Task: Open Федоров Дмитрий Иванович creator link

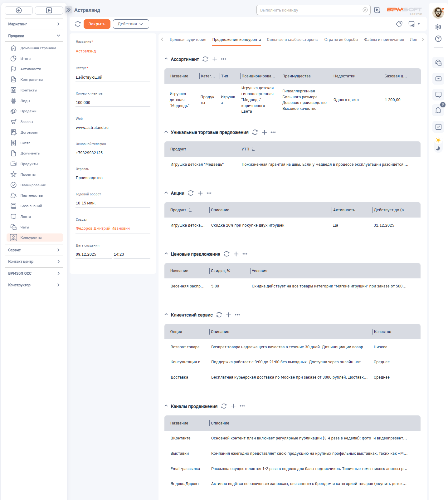Action: point(103,228)
